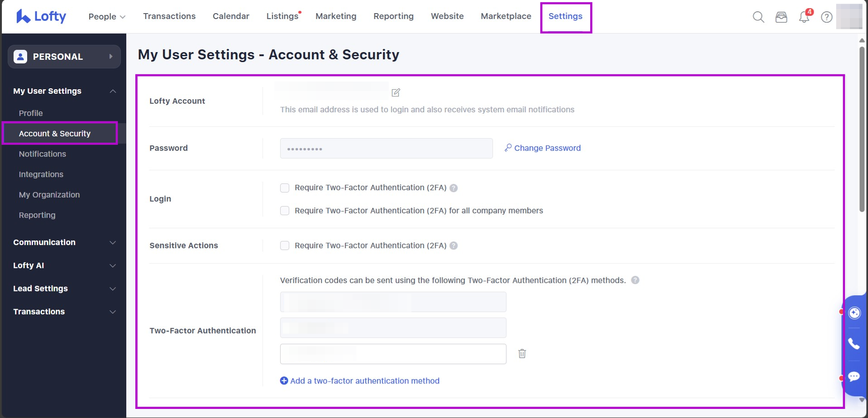Screen dimensions: 868x418
Task: Go to the Marketing tab
Action: (336, 16)
